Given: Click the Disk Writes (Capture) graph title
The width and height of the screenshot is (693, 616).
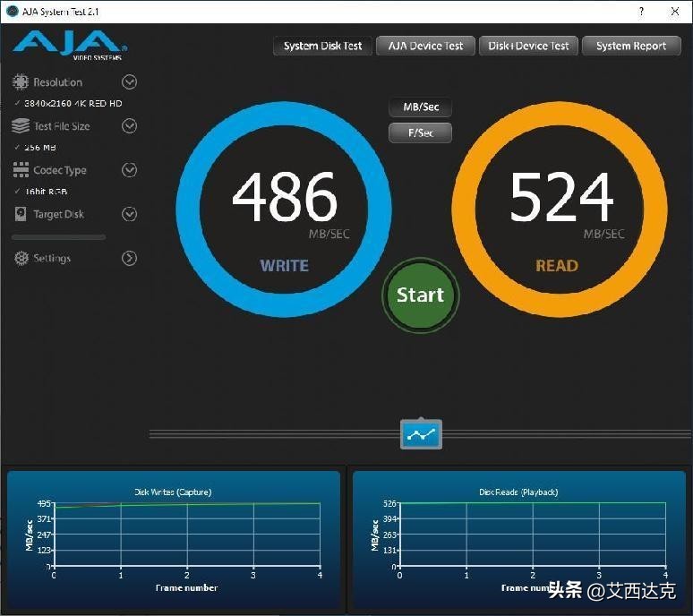Looking at the screenshot, I should click(x=173, y=492).
